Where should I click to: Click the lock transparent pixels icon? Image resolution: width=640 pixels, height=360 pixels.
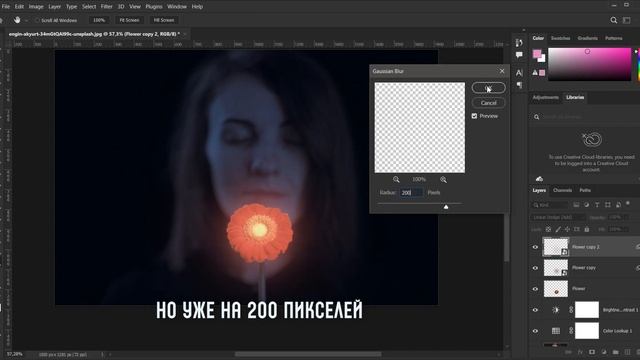548,229
